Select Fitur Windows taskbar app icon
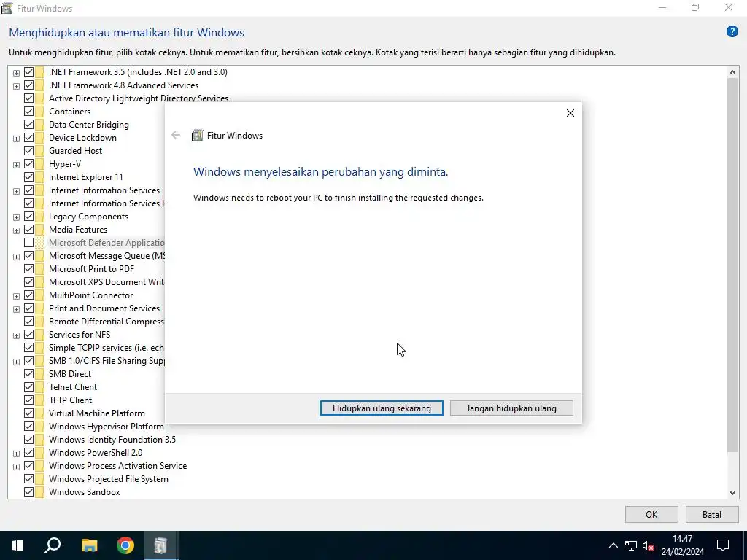Screen dimensions: 747x560 coord(161,545)
